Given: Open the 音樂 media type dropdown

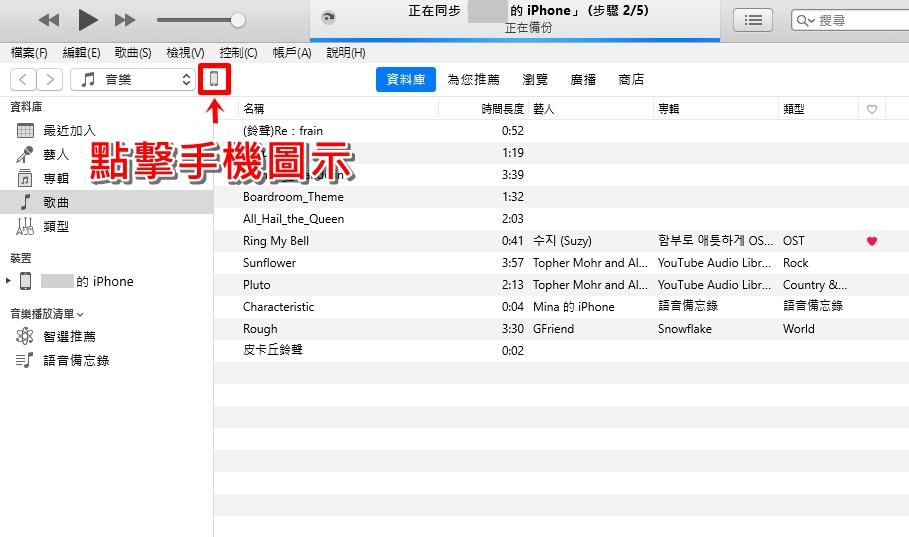Looking at the screenshot, I should 133,79.
